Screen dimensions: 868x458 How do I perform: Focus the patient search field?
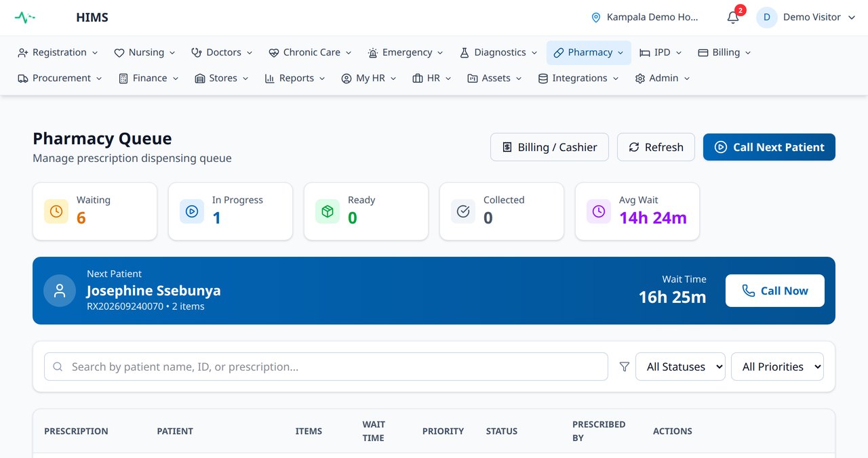[x=326, y=367]
